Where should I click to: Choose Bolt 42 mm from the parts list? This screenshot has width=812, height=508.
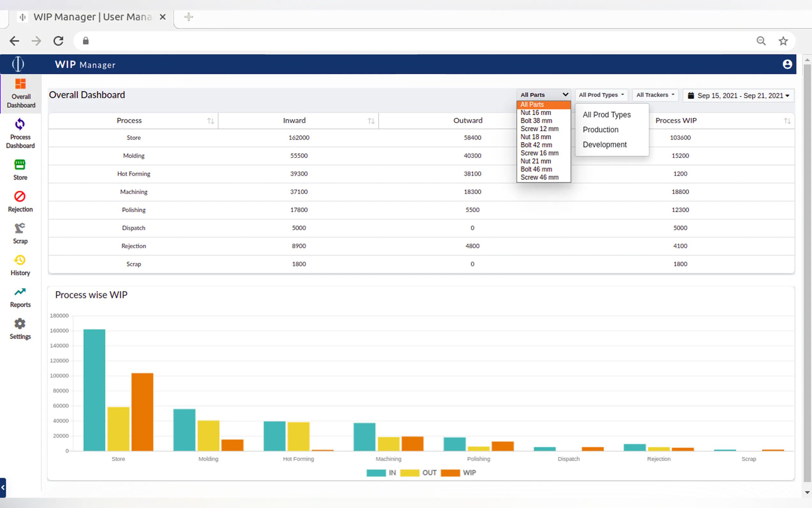coord(536,145)
